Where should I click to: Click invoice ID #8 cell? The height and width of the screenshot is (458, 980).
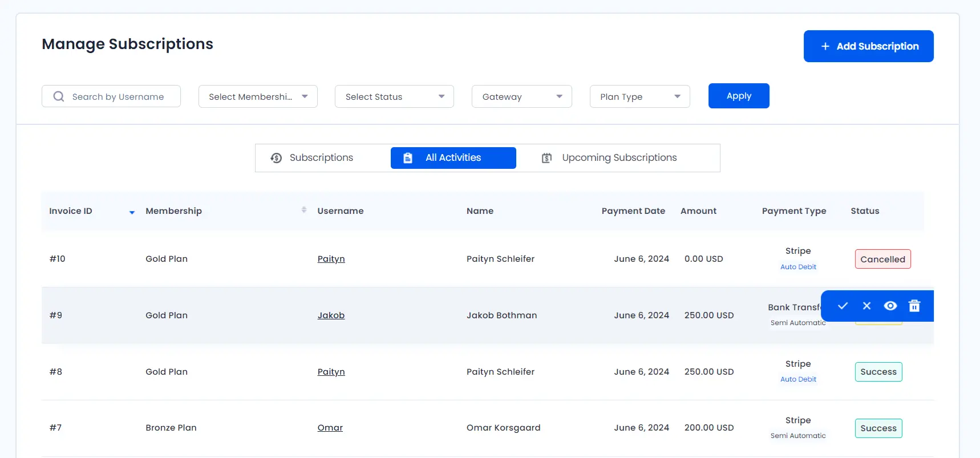55,372
